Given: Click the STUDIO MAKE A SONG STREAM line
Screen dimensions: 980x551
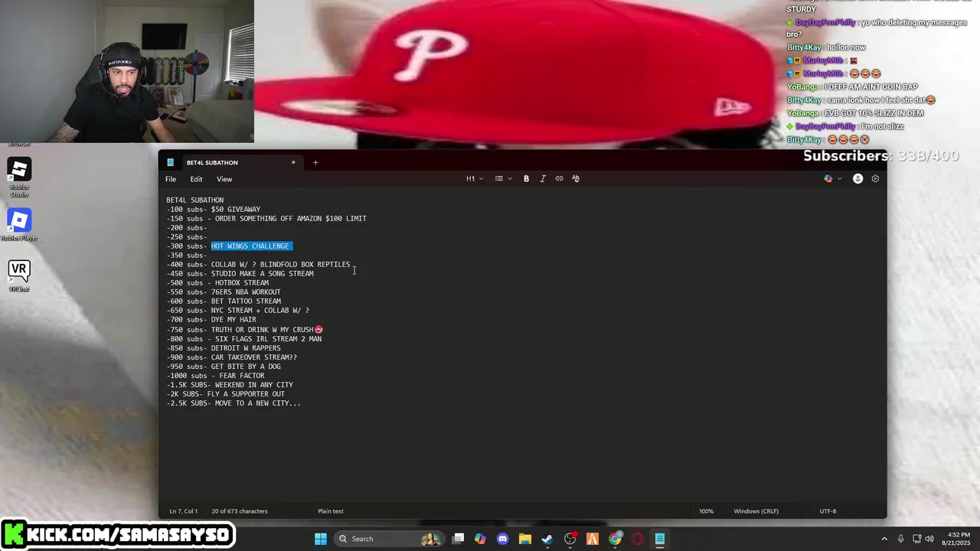Looking at the screenshot, I should click(x=240, y=274).
